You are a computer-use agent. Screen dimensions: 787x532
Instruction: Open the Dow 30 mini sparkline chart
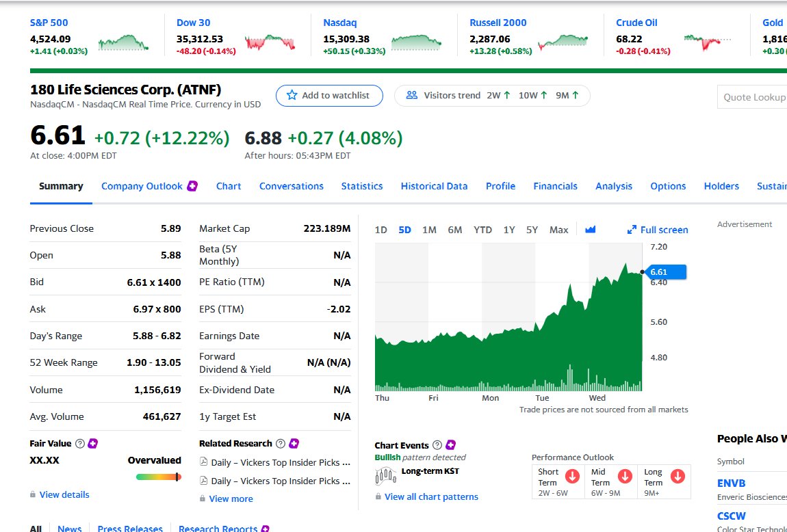(x=270, y=43)
